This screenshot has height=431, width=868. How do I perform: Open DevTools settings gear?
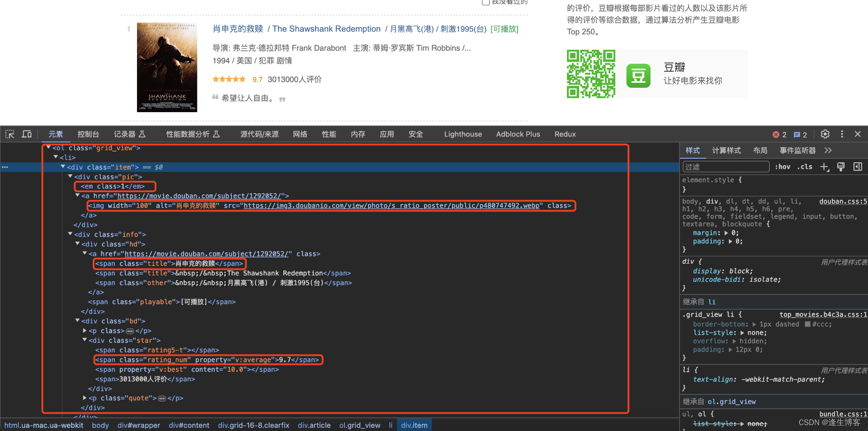825,134
